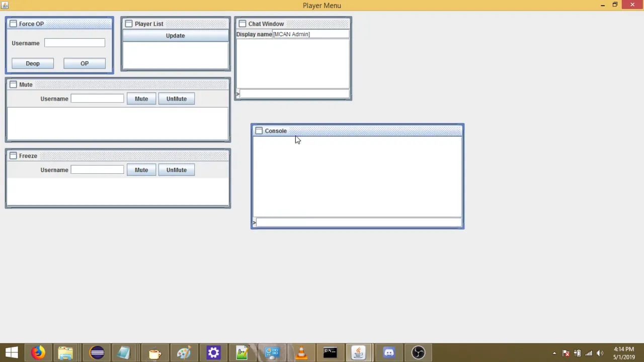Click the Freeze window's list area
The image size is (644, 362).
coord(118,192)
